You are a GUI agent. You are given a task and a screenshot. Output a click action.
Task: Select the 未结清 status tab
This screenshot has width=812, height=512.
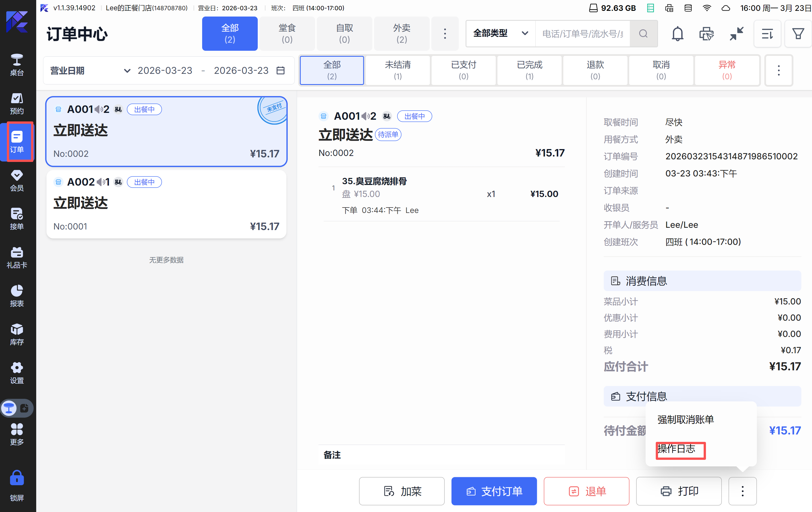pyautogui.click(x=397, y=70)
